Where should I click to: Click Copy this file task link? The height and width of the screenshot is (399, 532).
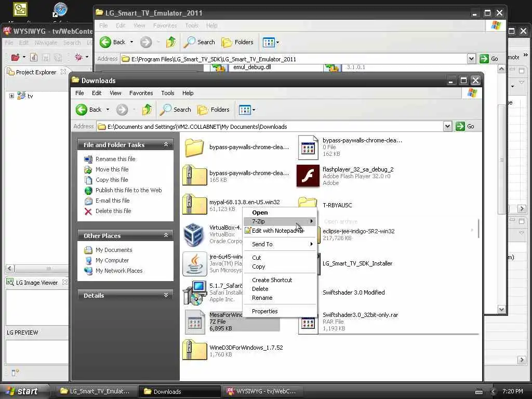point(112,180)
